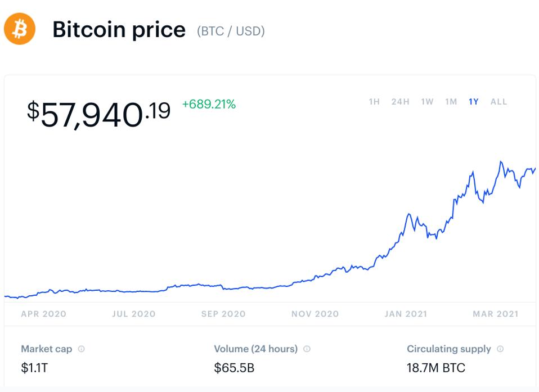539x392 pixels.
Task: Select the 1W time range
Action: point(427,102)
